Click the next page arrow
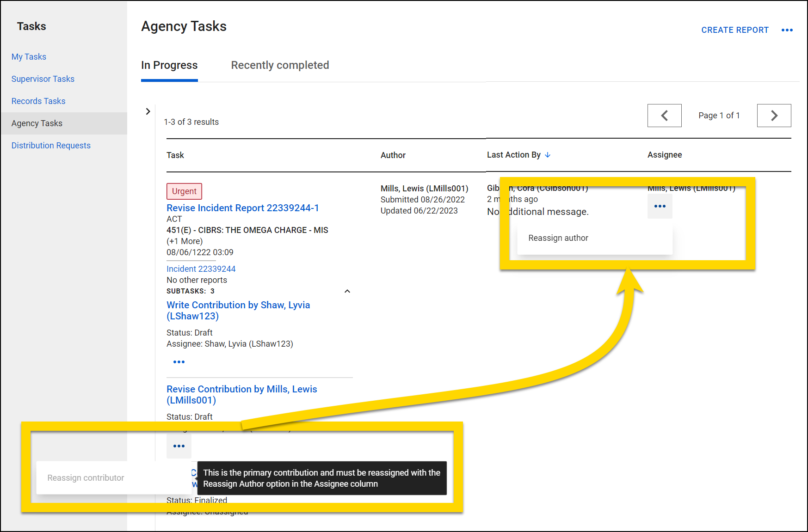 [x=774, y=116]
